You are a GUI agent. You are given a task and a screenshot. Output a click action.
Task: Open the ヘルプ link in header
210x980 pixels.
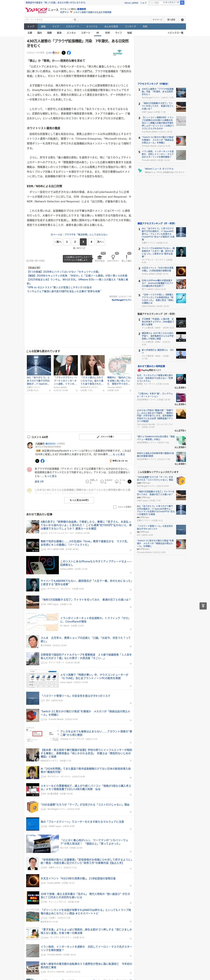[x=143, y=3]
